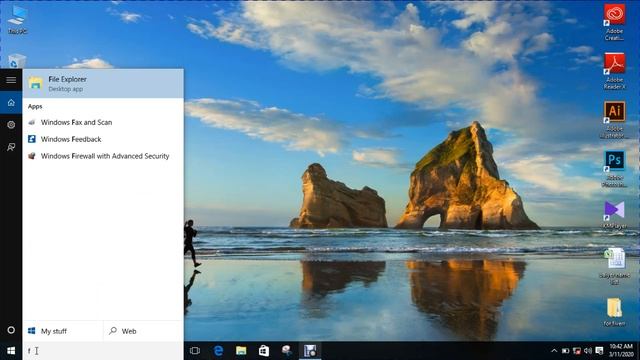640x360 pixels.
Task: Click the File Explorer folder icon in results
Action: pos(36,83)
